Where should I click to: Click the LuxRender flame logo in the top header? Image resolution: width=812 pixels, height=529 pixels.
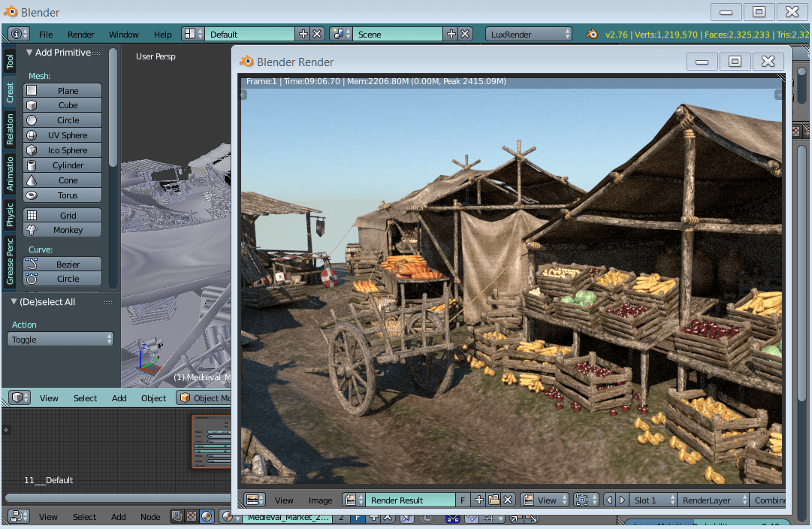point(591,34)
